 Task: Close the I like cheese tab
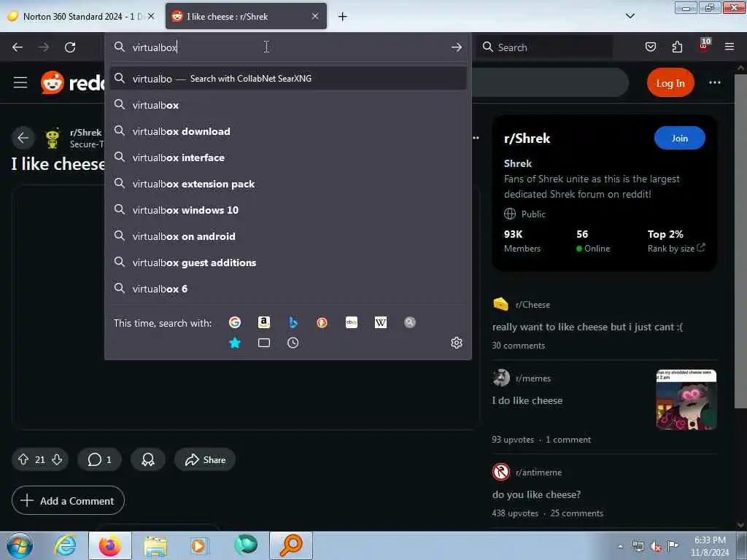click(315, 16)
